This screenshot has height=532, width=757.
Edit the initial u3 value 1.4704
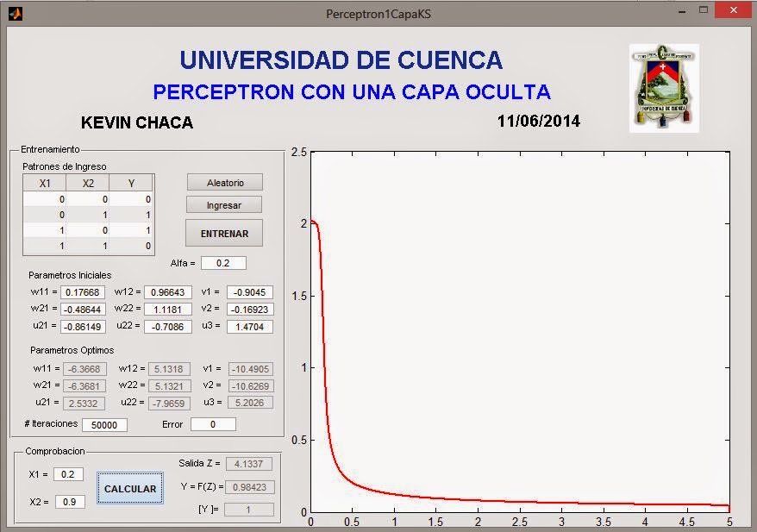pyautogui.click(x=250, y=326)
